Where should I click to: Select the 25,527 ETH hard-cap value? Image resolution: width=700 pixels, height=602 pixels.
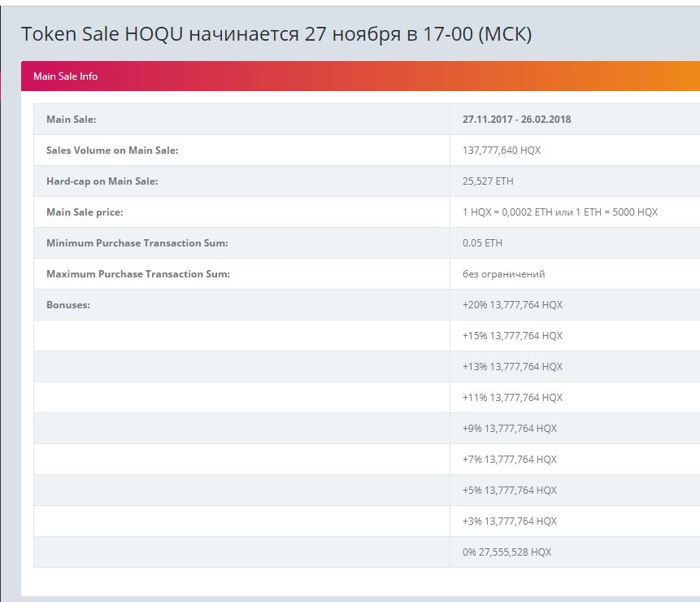tap(488, 181)
